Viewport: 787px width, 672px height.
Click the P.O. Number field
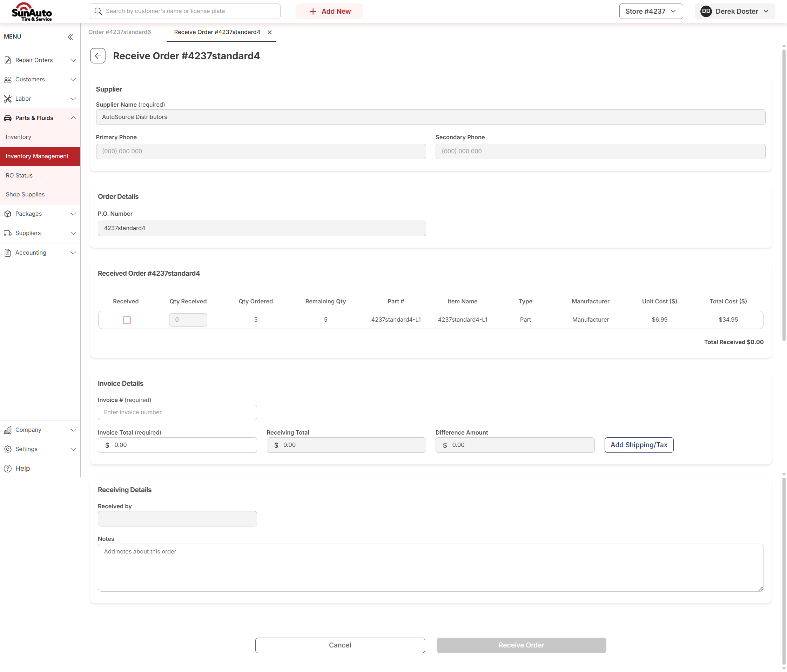(x=262, y=228)
